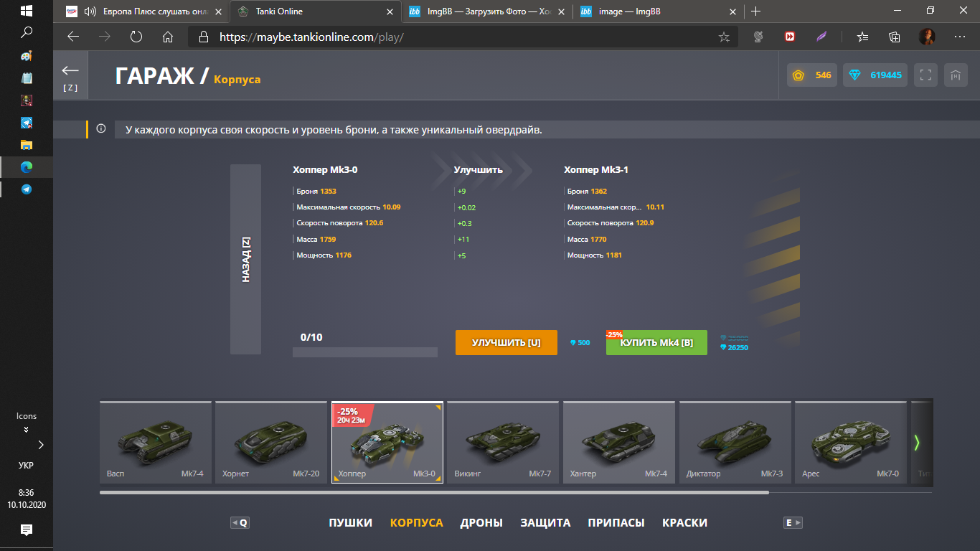
Task: Launch Paint from the taskbar palette icon
Action: [27, 55]
